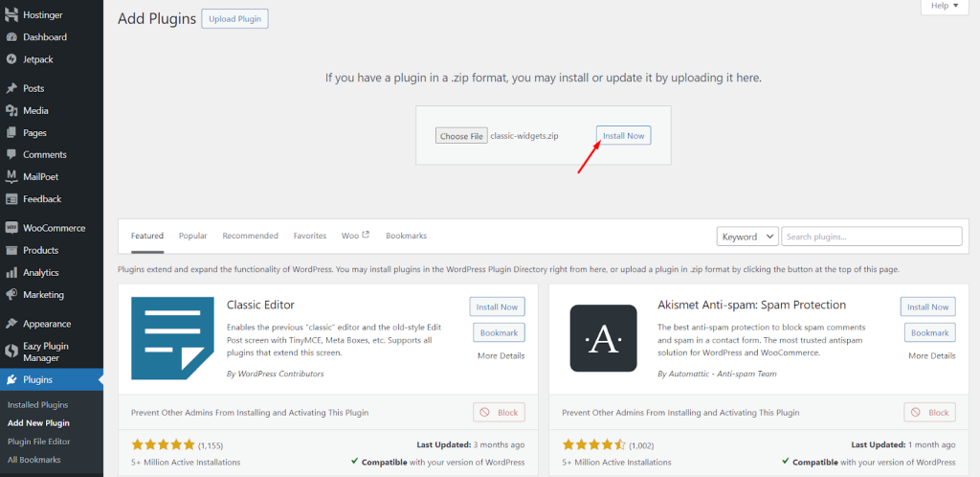Click the Choose File button

[462, 136]
